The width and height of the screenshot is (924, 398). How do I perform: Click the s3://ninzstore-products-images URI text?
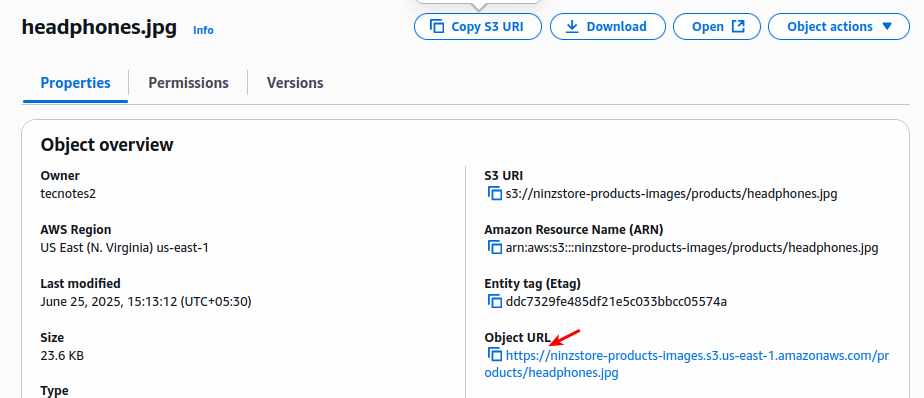(671, 193)
